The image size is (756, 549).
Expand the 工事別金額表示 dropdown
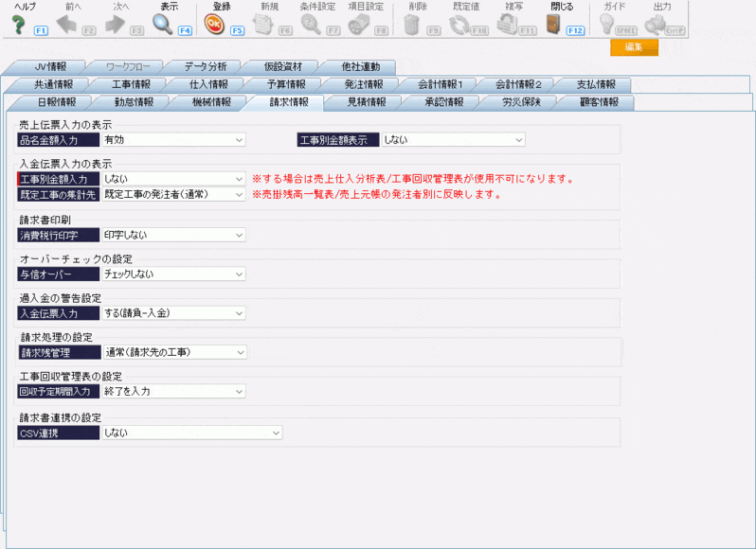pos(452,140)
